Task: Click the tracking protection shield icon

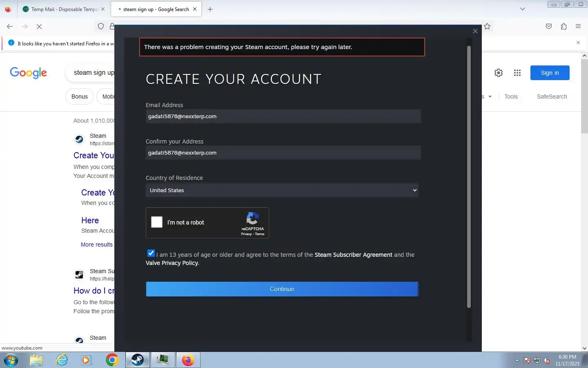Action: click(x=101, y=27)
